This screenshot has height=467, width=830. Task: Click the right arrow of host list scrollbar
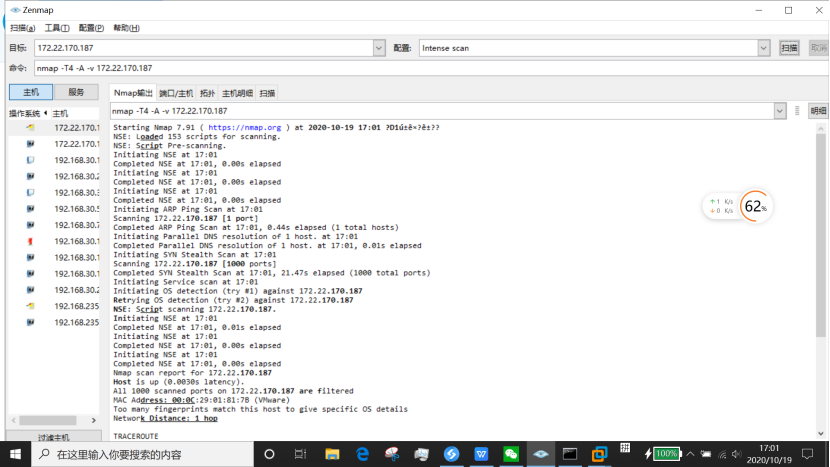tap(94, 420)
